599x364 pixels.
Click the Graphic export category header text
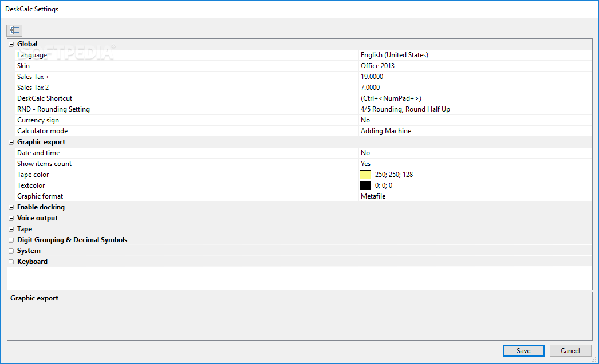41,142
